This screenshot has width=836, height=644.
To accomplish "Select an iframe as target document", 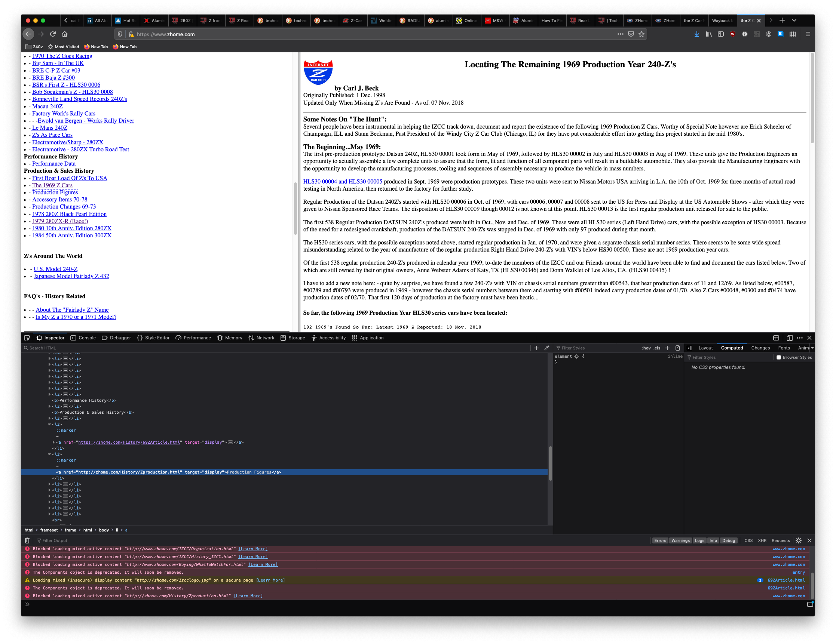I will 776,338.
